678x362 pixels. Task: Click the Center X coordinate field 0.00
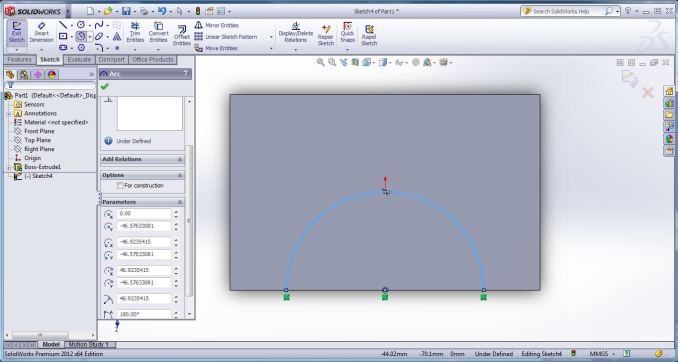tap(144, 214)
